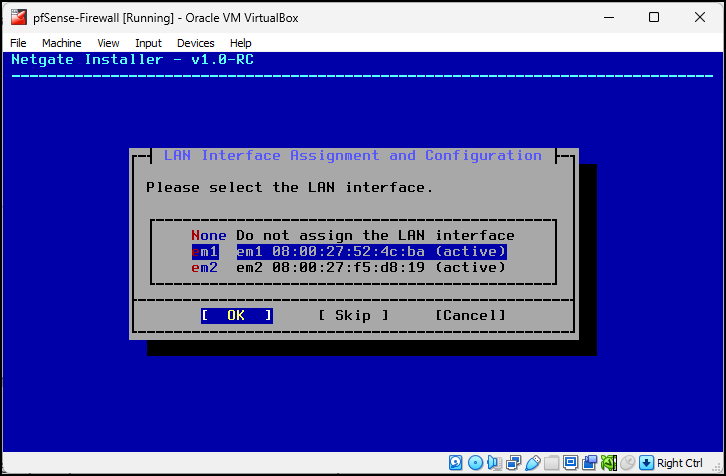Open the audio settings status icon
The image size is (726, 476).
click(x=494, y=463)
